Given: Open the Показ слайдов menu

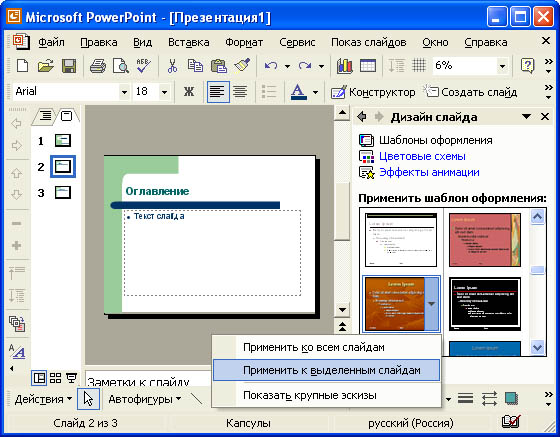Looking at the screenshot, I should (369, 42).
